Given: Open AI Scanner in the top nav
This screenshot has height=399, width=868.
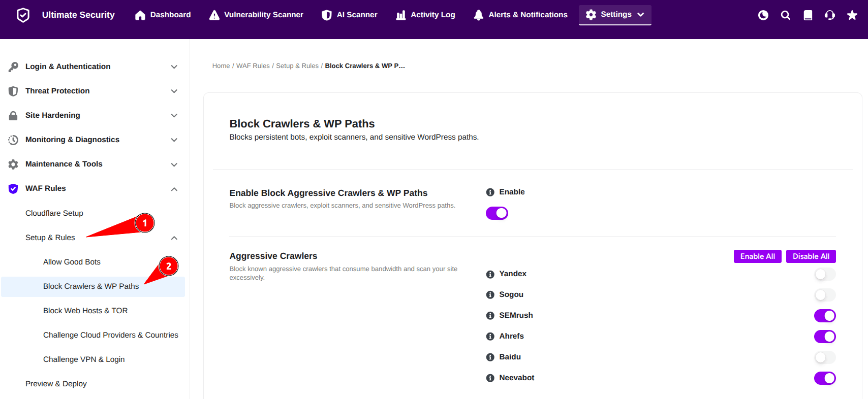Looking at the screenshot, I should (x=350, y=15).
